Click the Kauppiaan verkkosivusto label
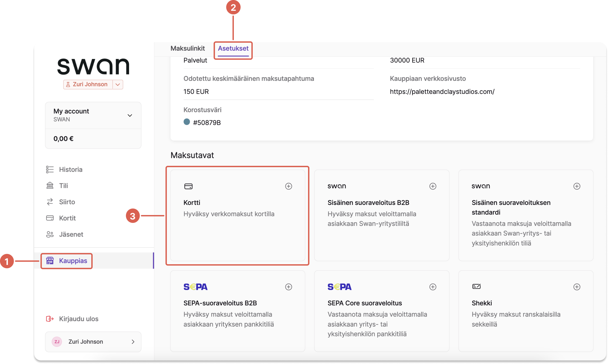This screenshot has width=608, height=364. (428, 78)
